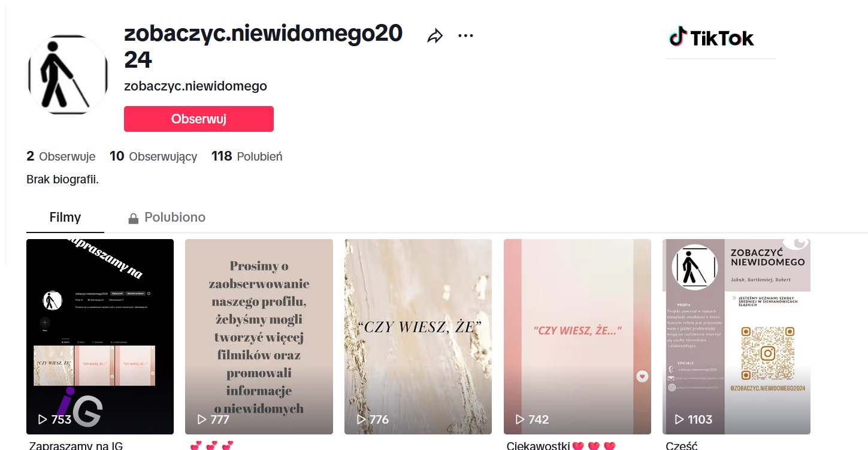Open the 'Prosimy o zaobserwowanie' video thumbnail

pyautogui.click(x=259, y=337)
